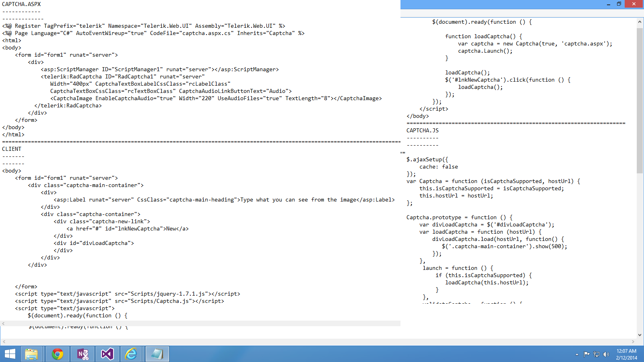Click the closing </telerik:RadCaptcha> line

tap(68, 105)
